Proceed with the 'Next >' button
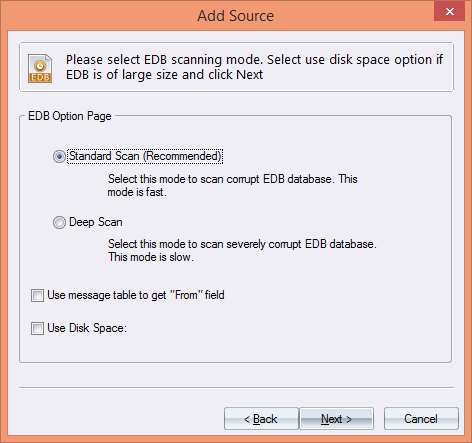 pyautogui.click(x=336, y=419)
